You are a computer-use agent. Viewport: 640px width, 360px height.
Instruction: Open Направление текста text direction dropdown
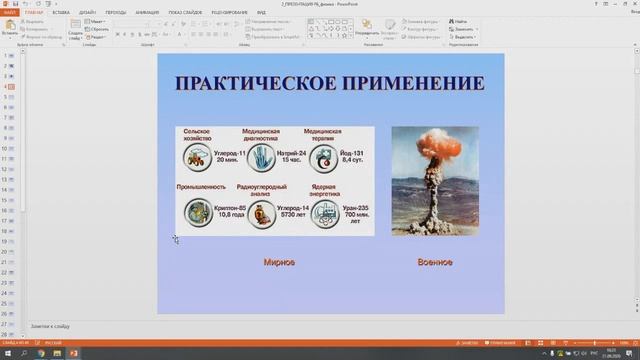pos(269,22)
